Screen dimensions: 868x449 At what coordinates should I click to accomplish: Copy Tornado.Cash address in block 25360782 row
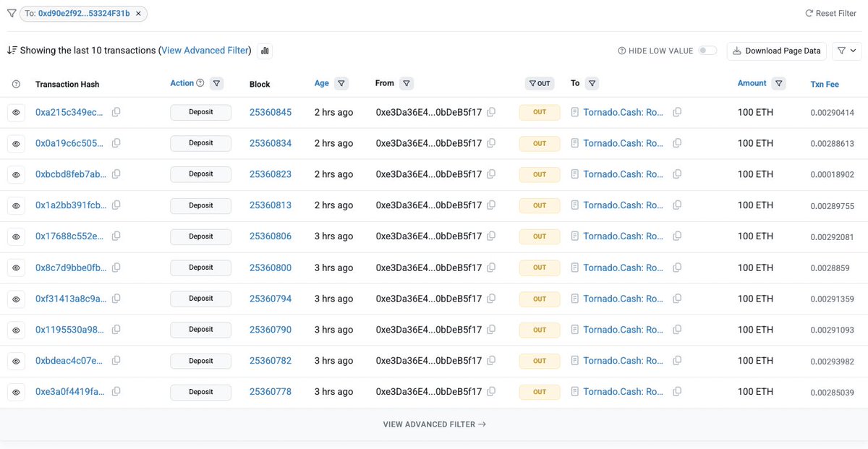pyautogui.click(x=677, y=361)
